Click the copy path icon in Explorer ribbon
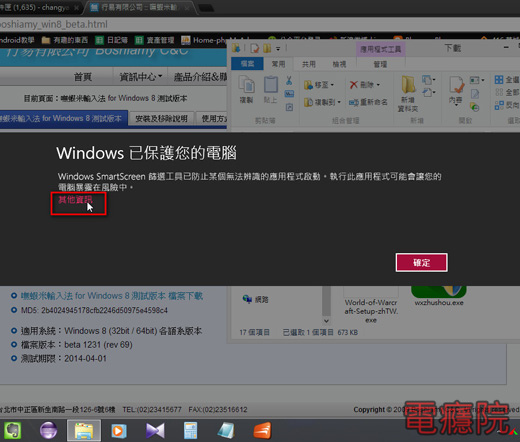 coord(289,94)
